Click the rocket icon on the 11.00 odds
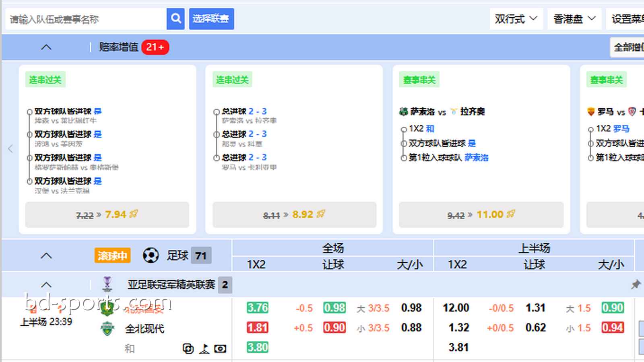The height and width of the screenshot is (362, 644). tap(511, 214)
